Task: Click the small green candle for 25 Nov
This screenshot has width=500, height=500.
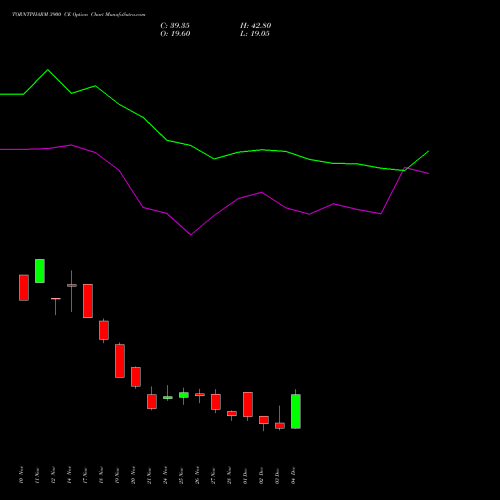Action: coord(184,395)
